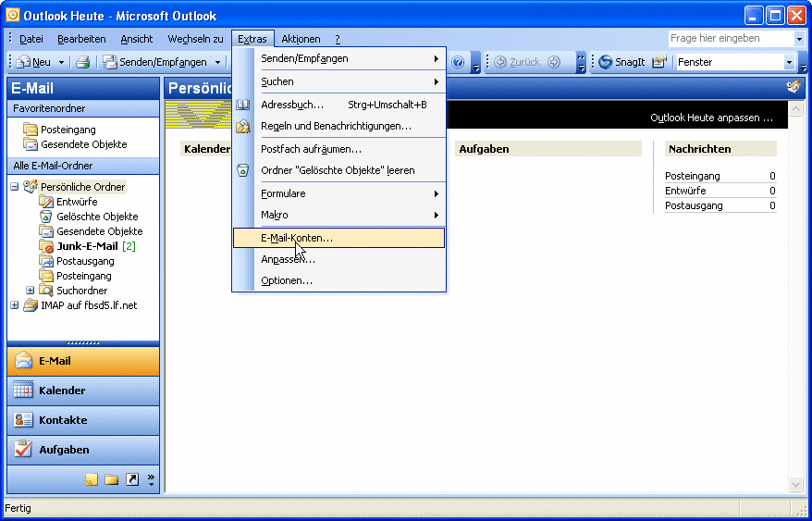This screenshot has height=521, width=812.
Task: Select Posteingang under Persönliche Ordner
Action: (x=84, y=277)
